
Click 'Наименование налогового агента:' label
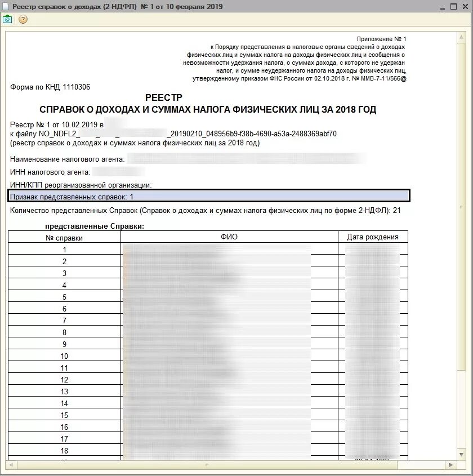pos(68,159)
